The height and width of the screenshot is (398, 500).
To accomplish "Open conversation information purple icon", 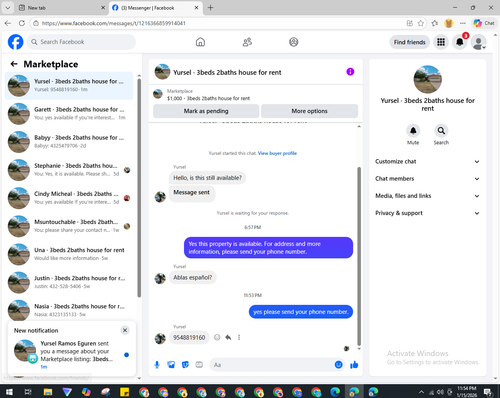I will 350,72.
